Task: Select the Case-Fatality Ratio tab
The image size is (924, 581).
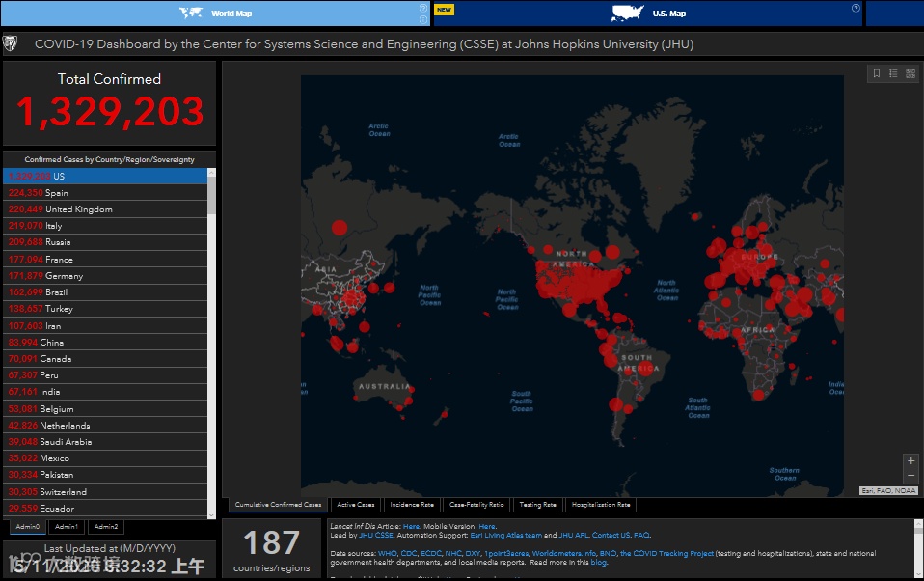Action: [x=476, y=505]
